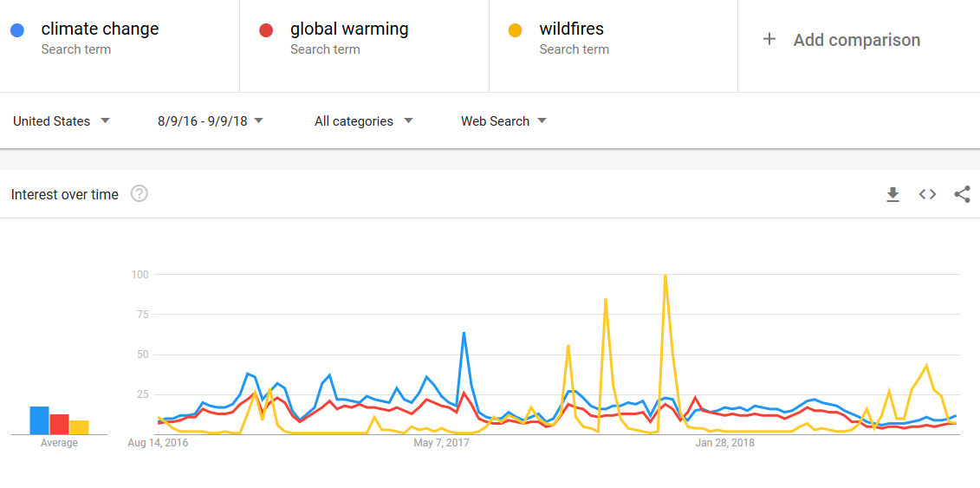This screenshot has height=488, width=980.
Task: Click the plus icon to add comparison
Action: pyautogui.click(x=769, y=40)
